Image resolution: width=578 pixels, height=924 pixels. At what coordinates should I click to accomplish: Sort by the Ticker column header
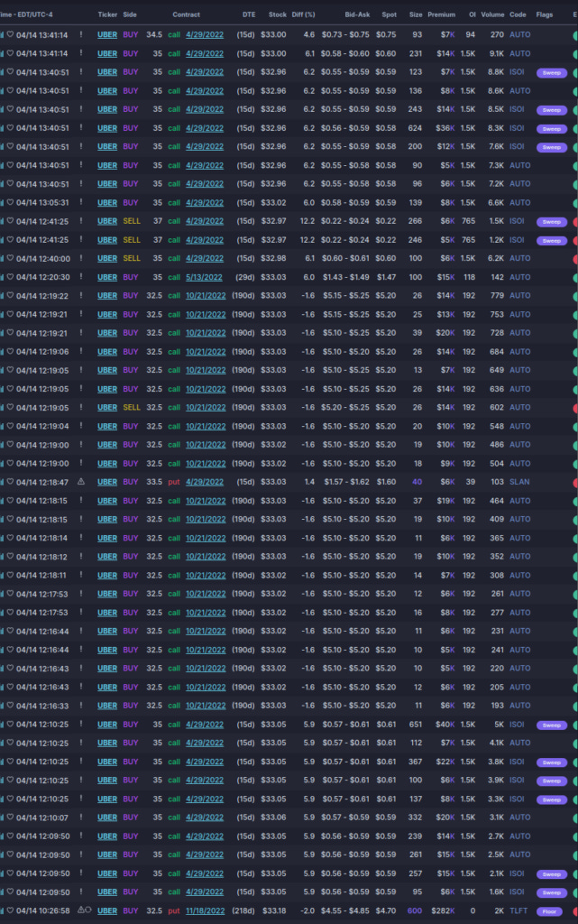coord(107,14)
